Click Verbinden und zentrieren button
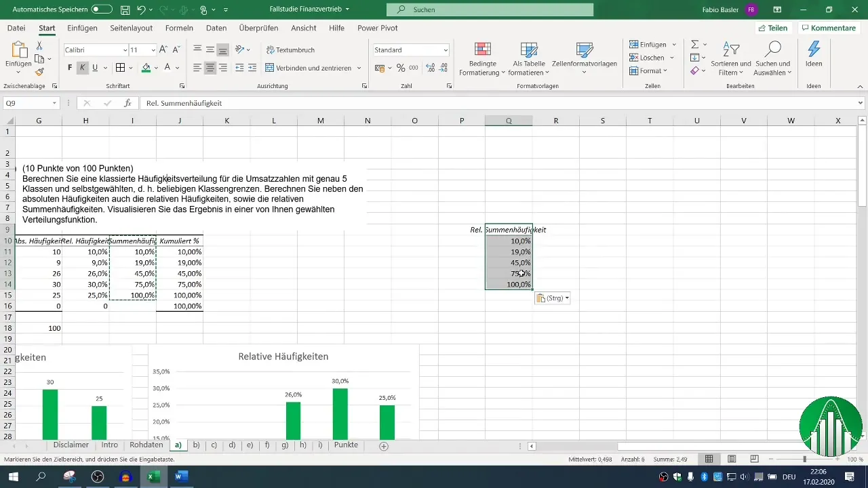The width and height of the screenshot is (868, 488). pyautogui.click(x=309, y=68)
